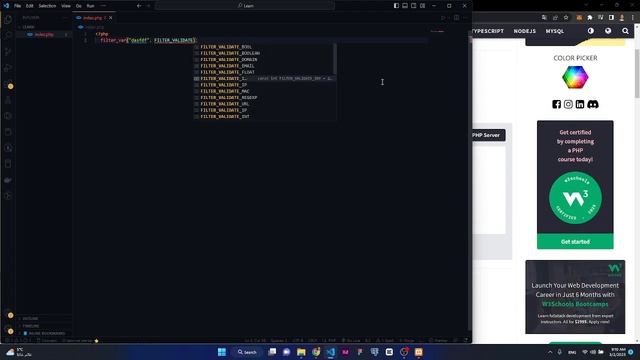Click the PHP Server button
This screenshot has width=640, height=360.
[x=488, y=135]
